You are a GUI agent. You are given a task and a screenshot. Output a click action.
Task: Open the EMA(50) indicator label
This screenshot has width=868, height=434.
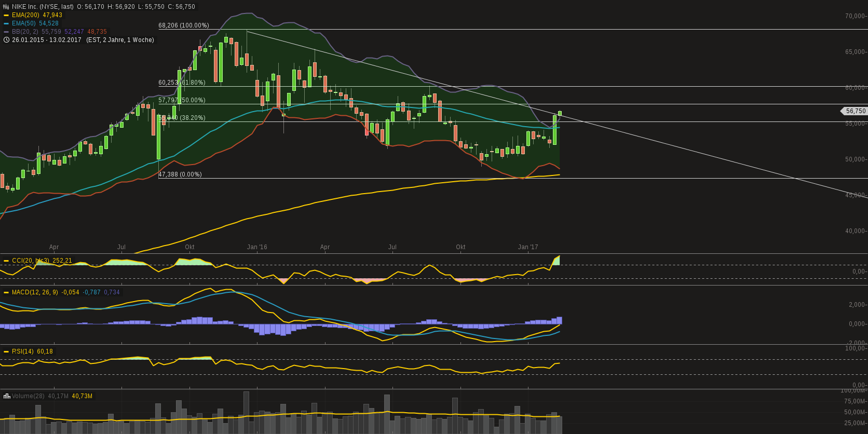24,23
